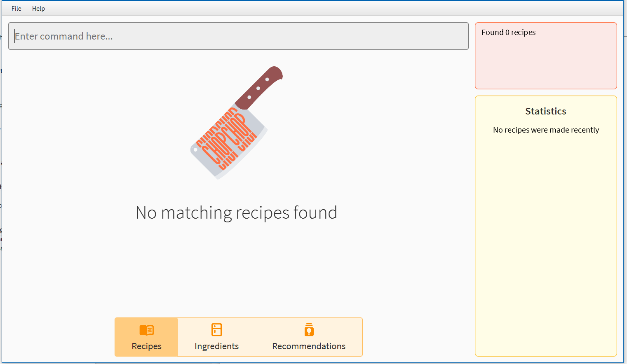Switch to the Ingredients tab label

[216, 346]
